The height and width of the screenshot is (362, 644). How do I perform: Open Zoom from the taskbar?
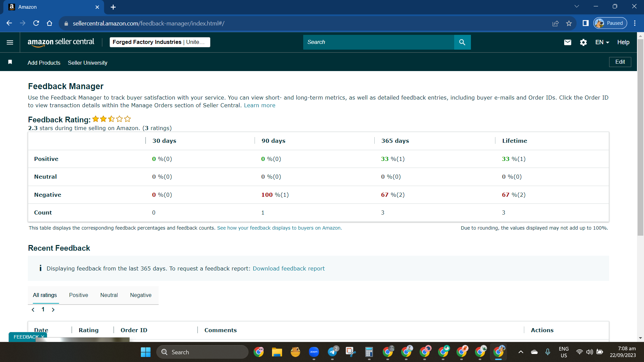[x=314, y=352]
